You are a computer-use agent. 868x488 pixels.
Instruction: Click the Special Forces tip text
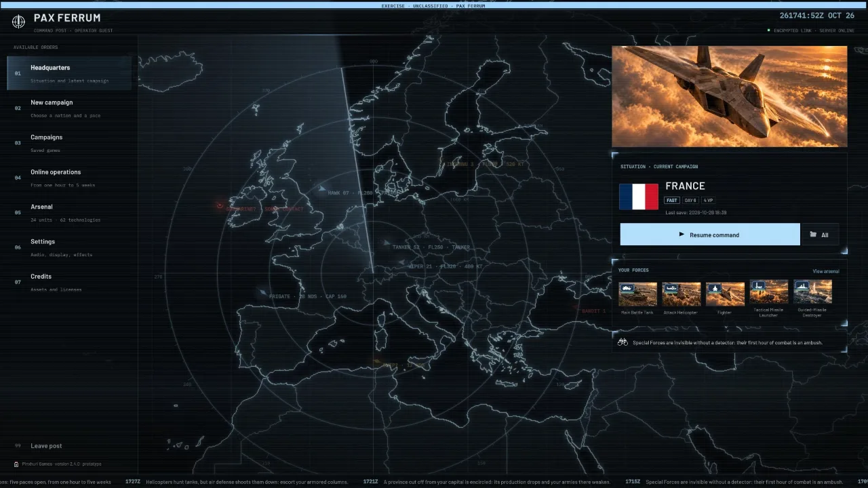point(728,342)
